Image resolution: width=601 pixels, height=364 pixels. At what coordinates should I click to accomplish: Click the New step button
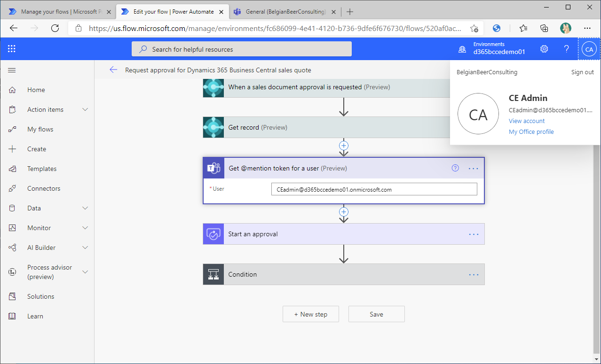[x=310, y=314]
